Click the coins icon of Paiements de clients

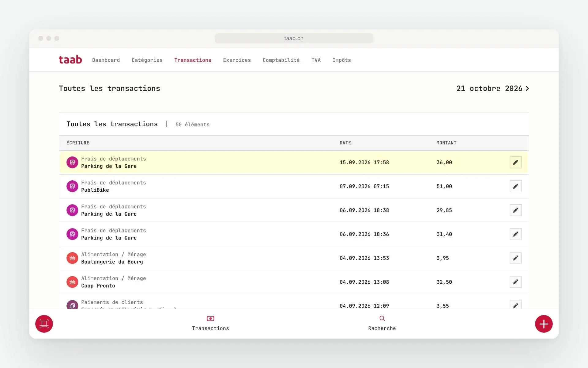[x=72, y=305]
